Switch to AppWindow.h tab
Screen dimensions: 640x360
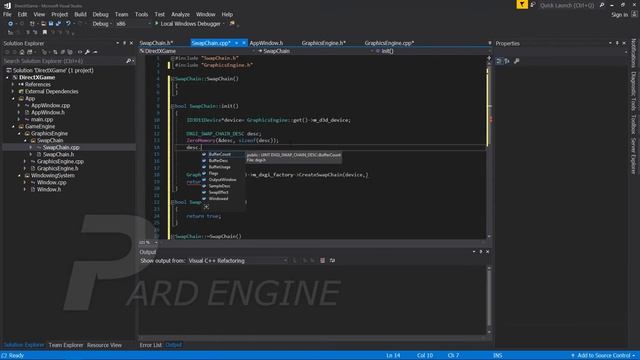266,43
